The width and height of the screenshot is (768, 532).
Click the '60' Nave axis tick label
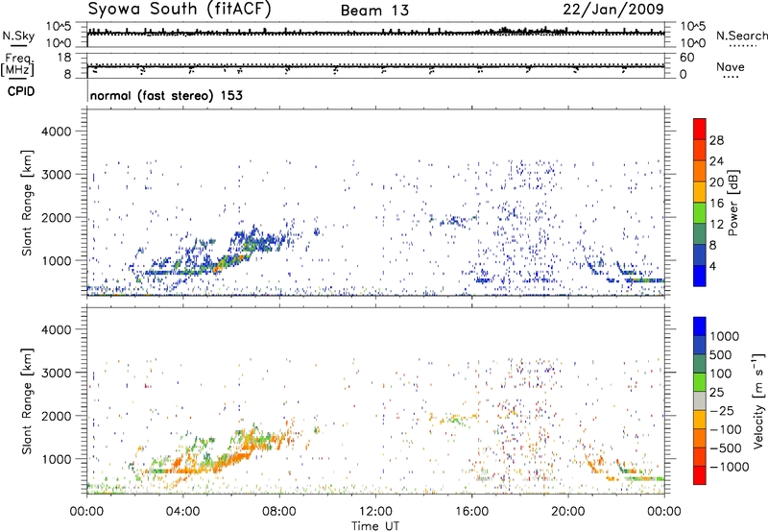687,58
